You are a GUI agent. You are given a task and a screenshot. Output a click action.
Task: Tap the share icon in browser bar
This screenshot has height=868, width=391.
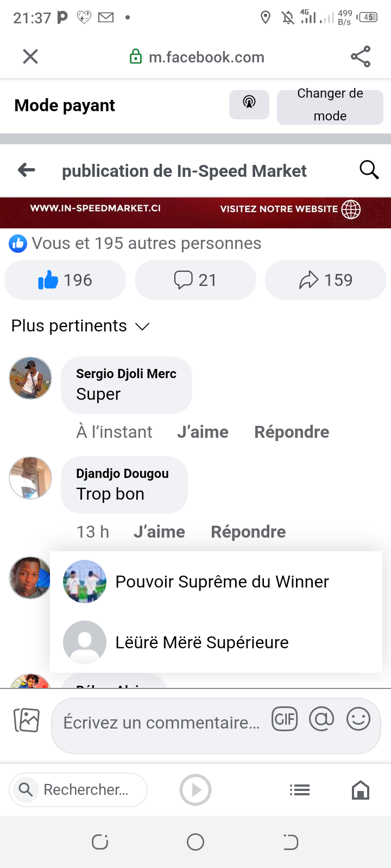click(x=360, y=56)
